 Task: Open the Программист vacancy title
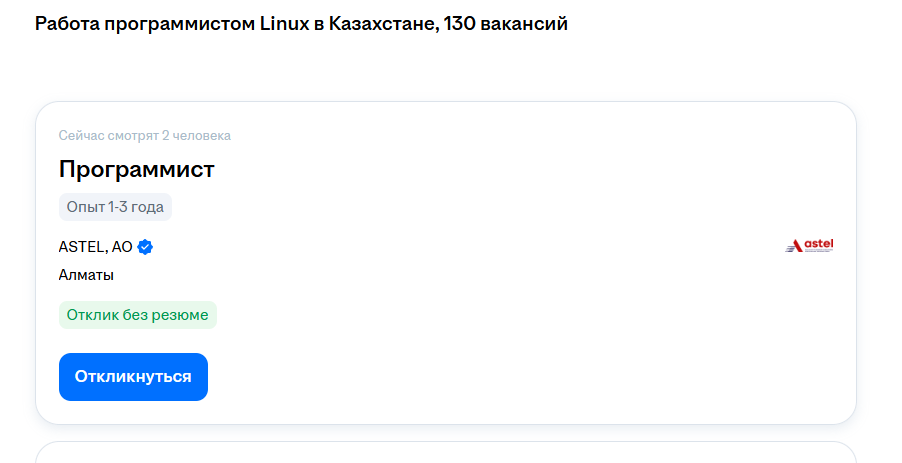(x=136, y=169)
